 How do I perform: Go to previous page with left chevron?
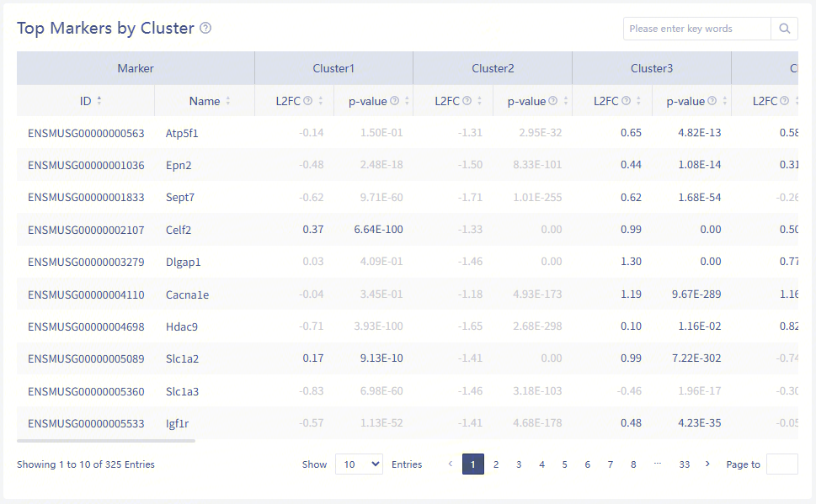pyautogui.click(x=451, y=464)
